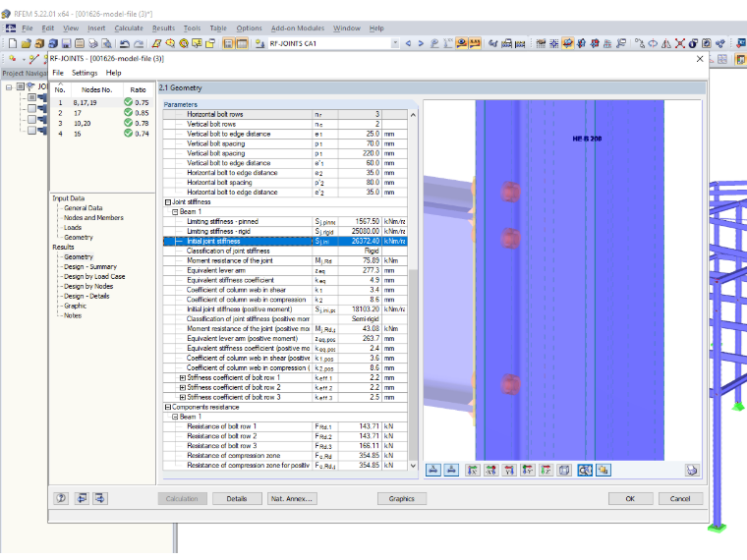
Task: Open the File menu in RF-JOINTS dialog
Action: (x=58, y=73)
